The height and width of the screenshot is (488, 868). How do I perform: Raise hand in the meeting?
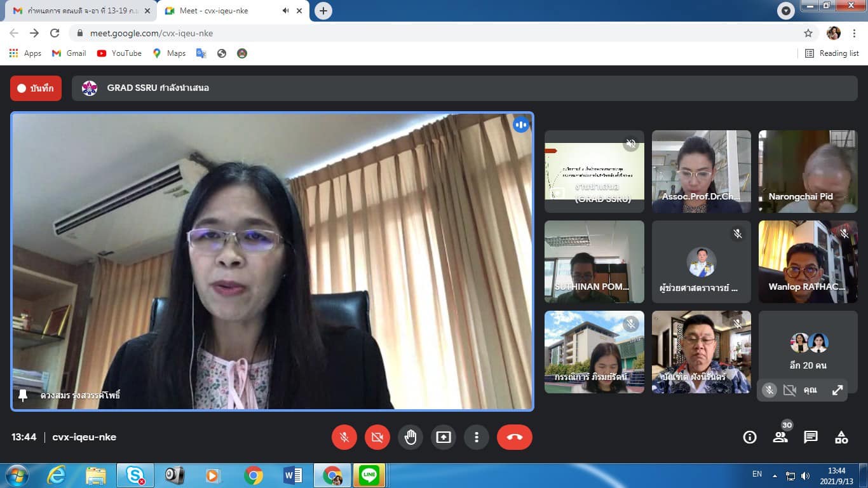pos(410,437)
